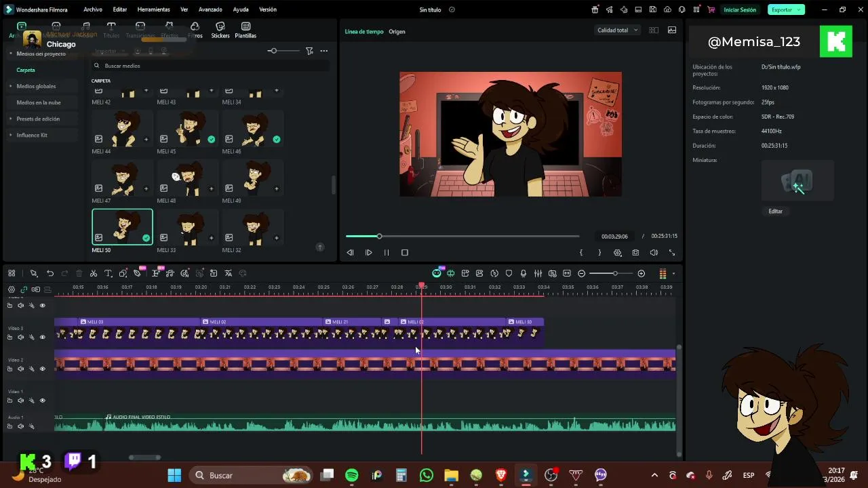Lock the Audio 1 track
The image size is (868, 488).
coord(9,426)
